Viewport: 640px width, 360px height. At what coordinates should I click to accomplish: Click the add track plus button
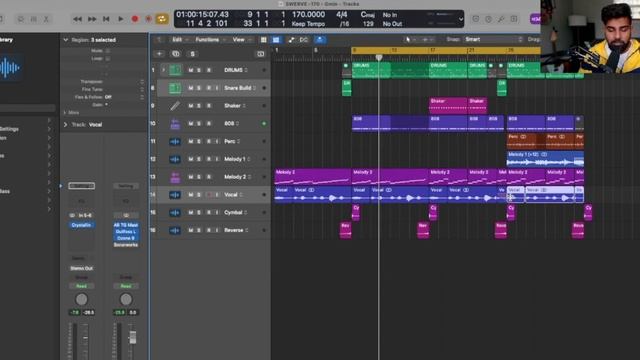tap(159, 54)
